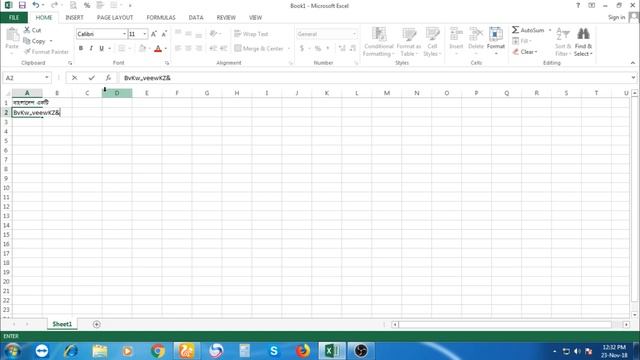Screen dimensions: 640x360
Task: Collapse the ribbon with the chevron arrow
Action: pos(633,63)
